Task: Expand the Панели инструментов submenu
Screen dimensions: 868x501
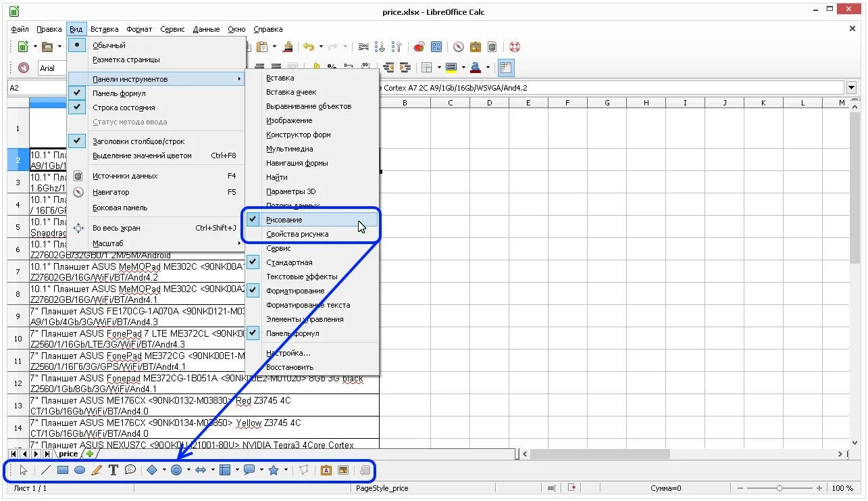Action: point(156,79)
